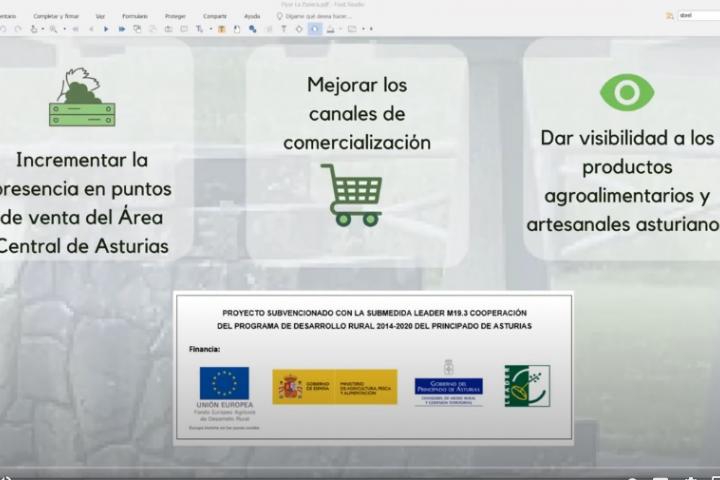Switch to the Proteger tab

175,16
